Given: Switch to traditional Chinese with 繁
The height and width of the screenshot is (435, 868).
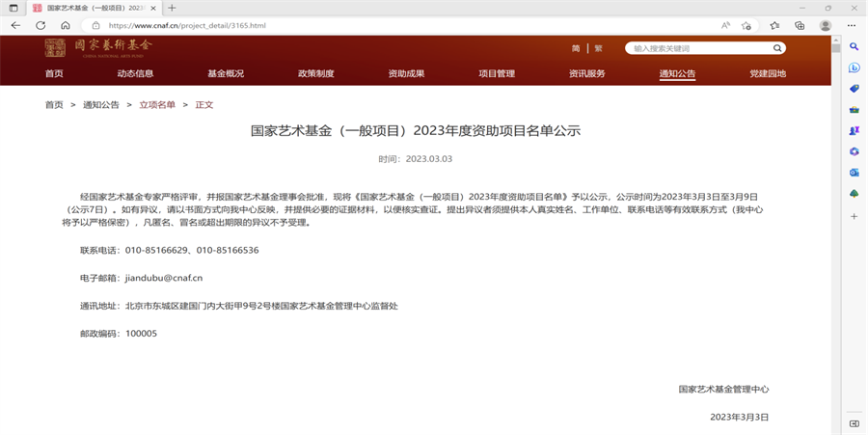Looking at the screenshot, I should click(598, 48).
